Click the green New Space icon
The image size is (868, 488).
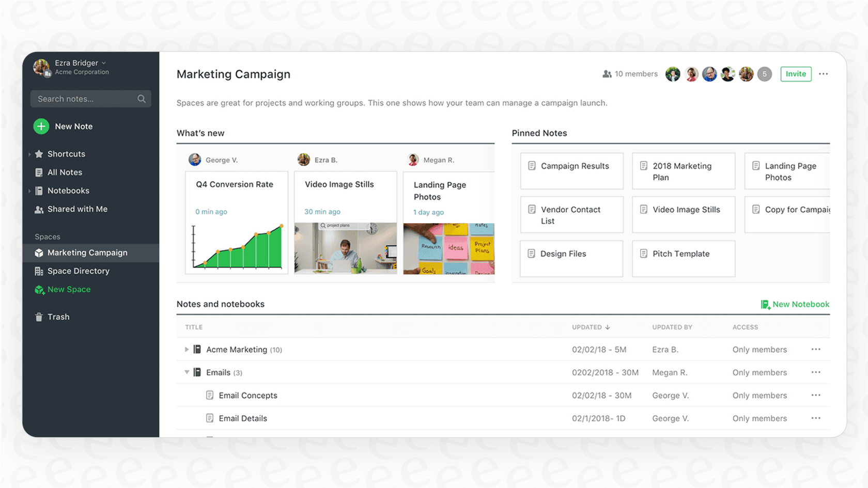click(x=40, y=290)
